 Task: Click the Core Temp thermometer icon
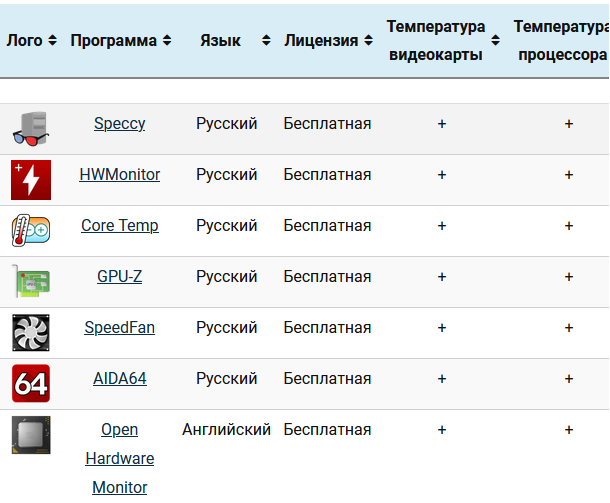point(30,231)
